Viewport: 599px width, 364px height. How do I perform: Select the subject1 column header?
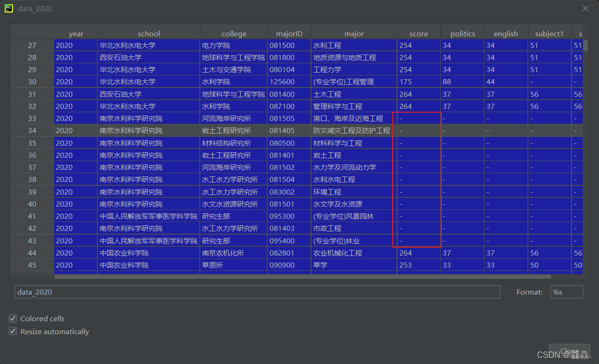(x=549, y=34)
